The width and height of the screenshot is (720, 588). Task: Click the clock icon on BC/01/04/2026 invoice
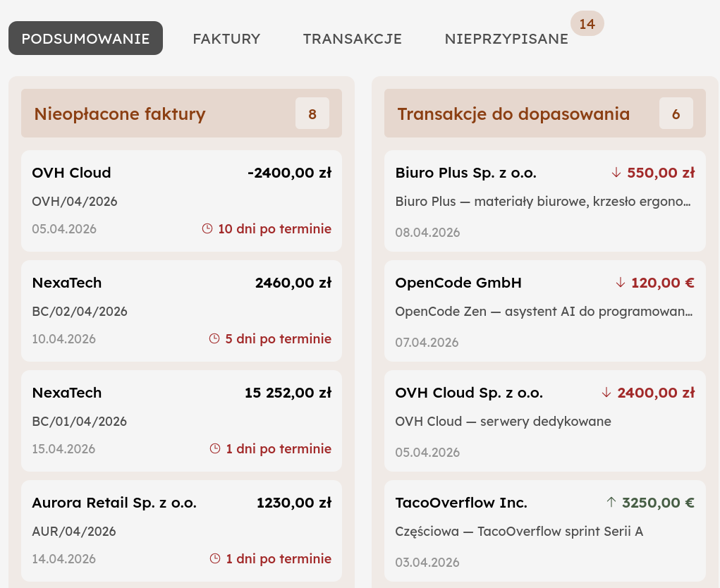click(x=215, y=448)
